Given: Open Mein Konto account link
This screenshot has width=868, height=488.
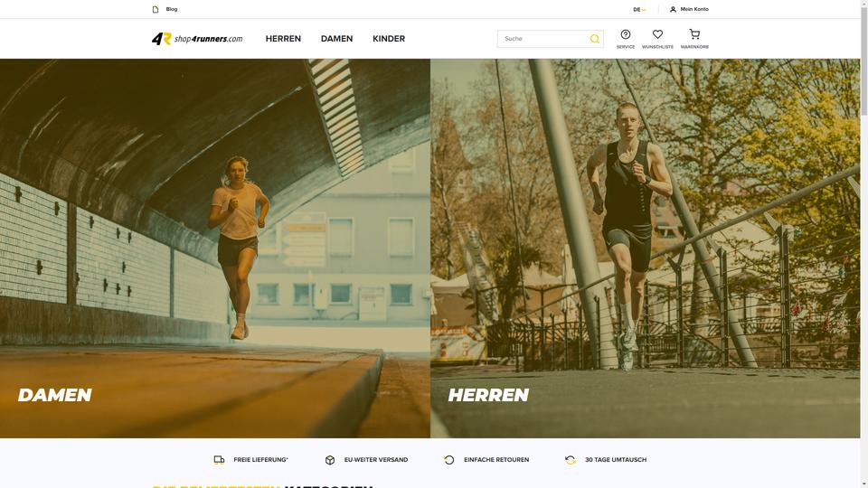Looking at the screenshot, I should (x=694, y=9).
